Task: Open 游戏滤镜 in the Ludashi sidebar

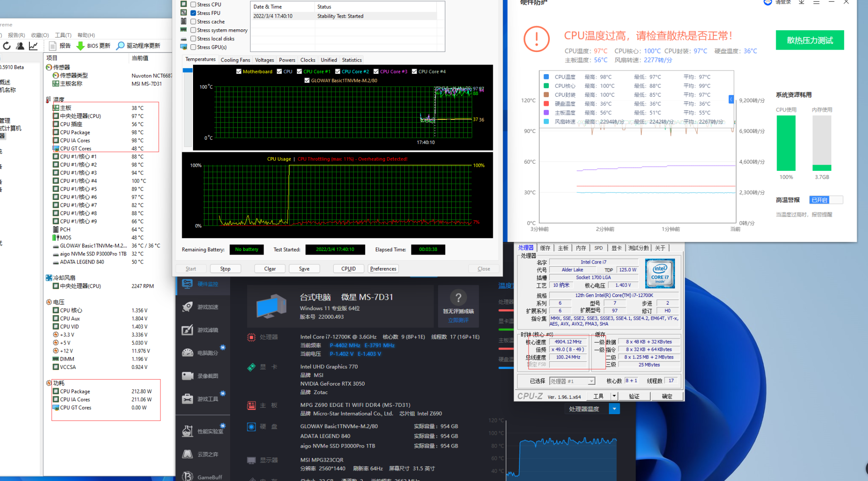Action: (x=203, y=330)
